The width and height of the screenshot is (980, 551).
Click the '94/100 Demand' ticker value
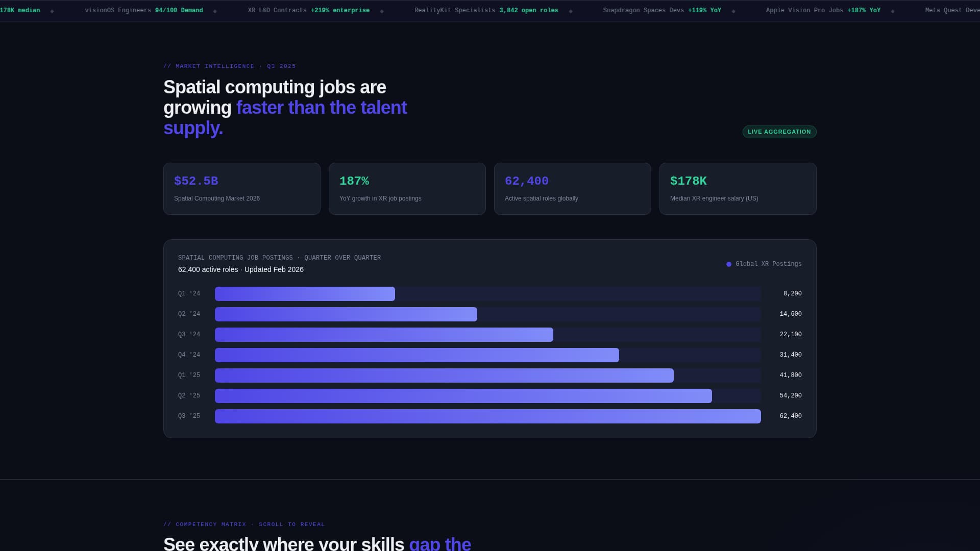(x=179, y=10)
